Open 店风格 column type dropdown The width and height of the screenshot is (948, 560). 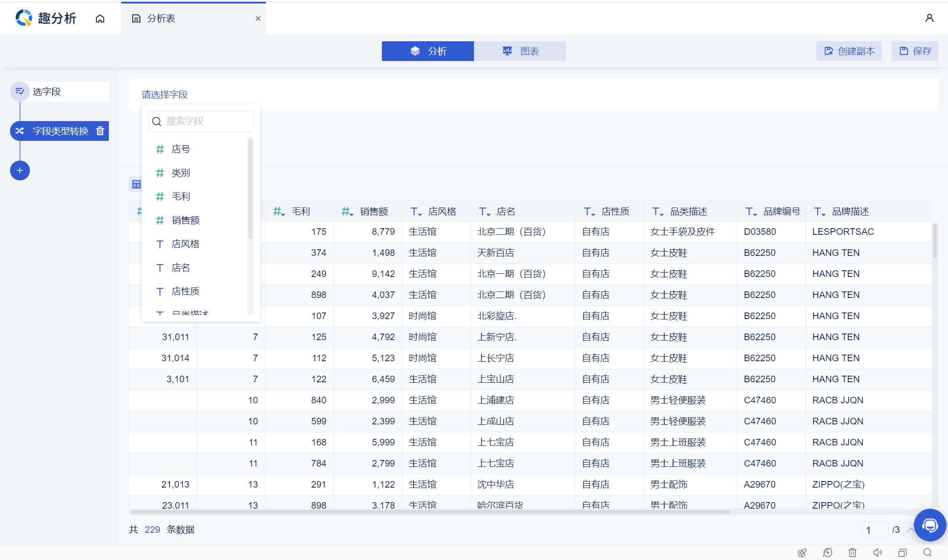coord(416,212)
